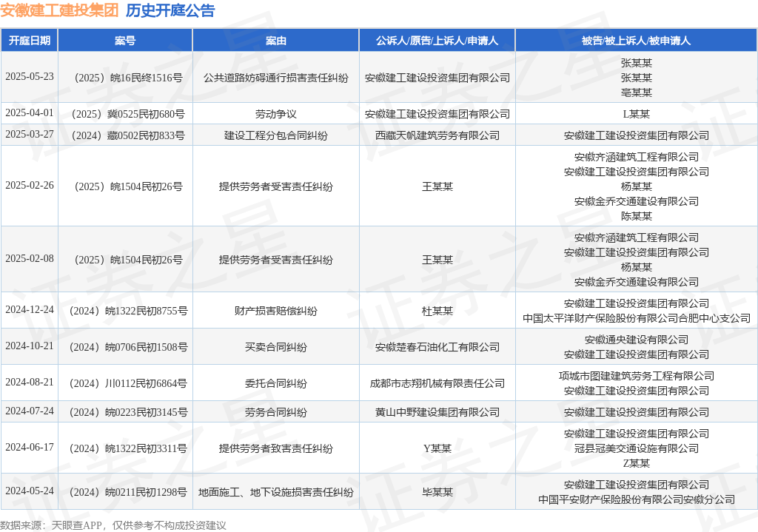The width and height of the screenshot is (758, 532).
Task: Click 提供劳务者致害责任纠纷 cell
Action: (x=276, y=448)
